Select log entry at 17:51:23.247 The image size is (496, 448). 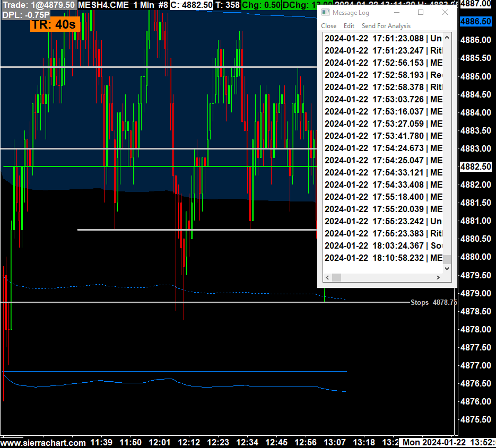tap(383, 50)
